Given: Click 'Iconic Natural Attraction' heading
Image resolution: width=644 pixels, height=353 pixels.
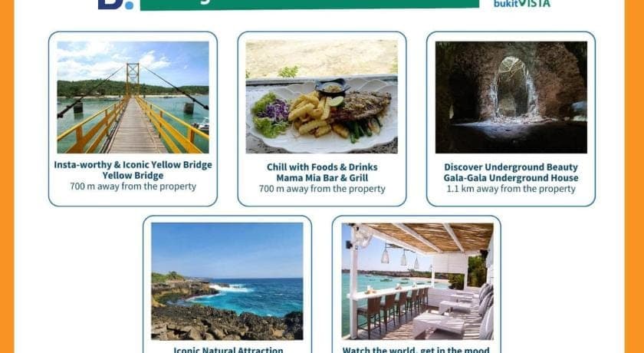Looking at the screenshot, I should tap(228, 350).
